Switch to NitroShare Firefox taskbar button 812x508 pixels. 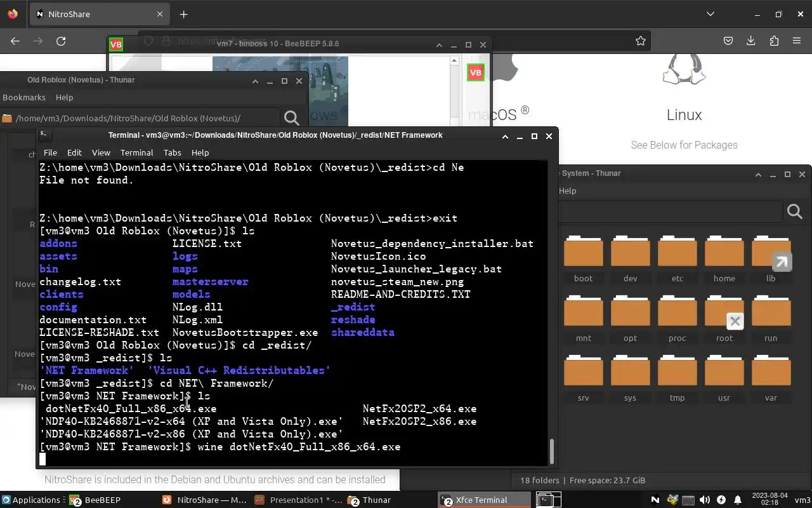[x=204, y=500]
